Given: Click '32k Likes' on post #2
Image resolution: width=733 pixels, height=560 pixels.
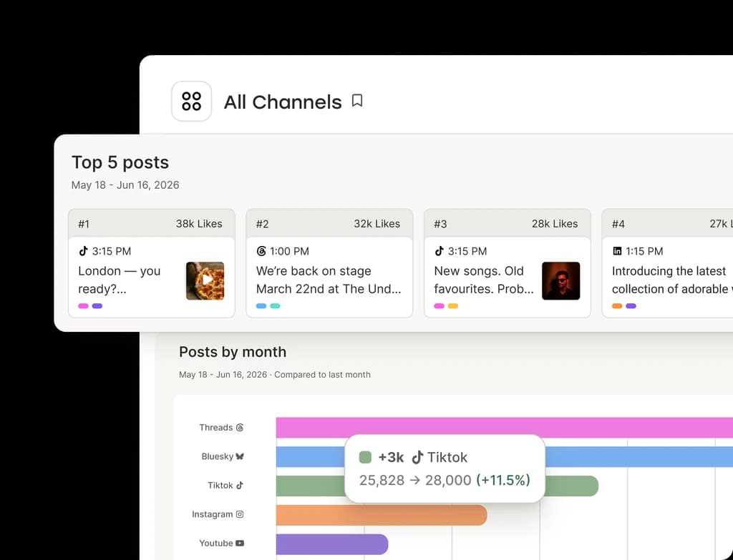Looking at the screenshot, I should click(377, 224).
